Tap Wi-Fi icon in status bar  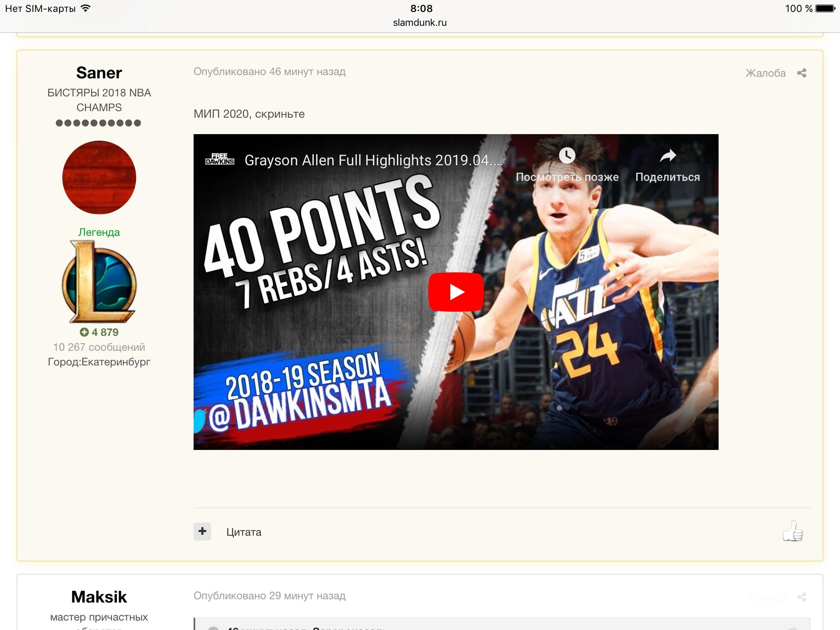(85, 8)
